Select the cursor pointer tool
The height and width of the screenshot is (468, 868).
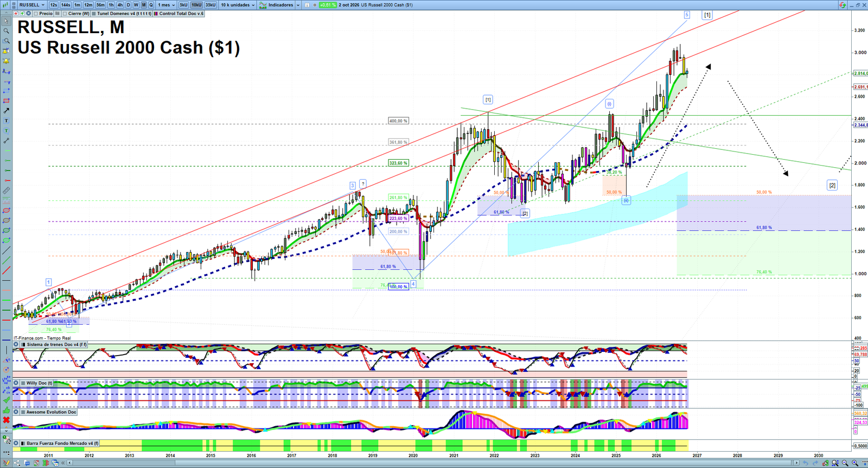tap(6, 21)
